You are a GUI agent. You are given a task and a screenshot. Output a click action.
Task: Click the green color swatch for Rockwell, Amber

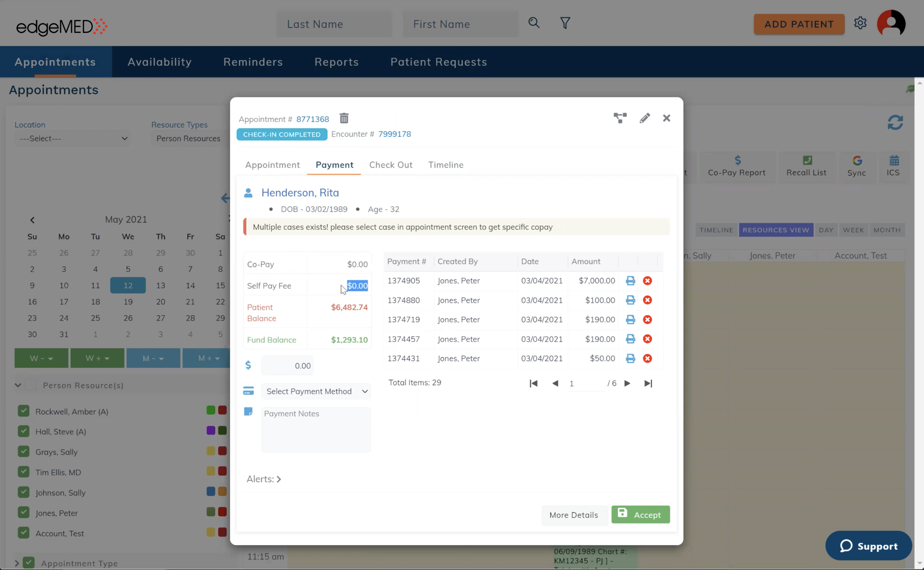[211, 410]
